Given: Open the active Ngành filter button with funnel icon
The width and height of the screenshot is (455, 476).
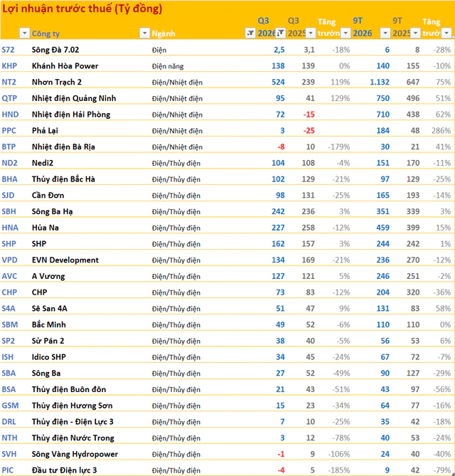Looking at the screenshot, I should point(250,33).
